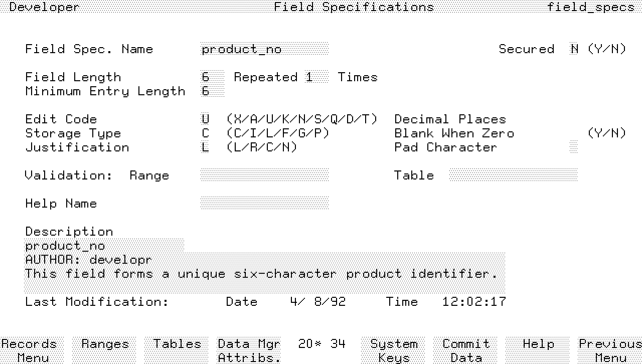Go back using Previous Menu softkey
Screen dimensions: 642x364
610,350
